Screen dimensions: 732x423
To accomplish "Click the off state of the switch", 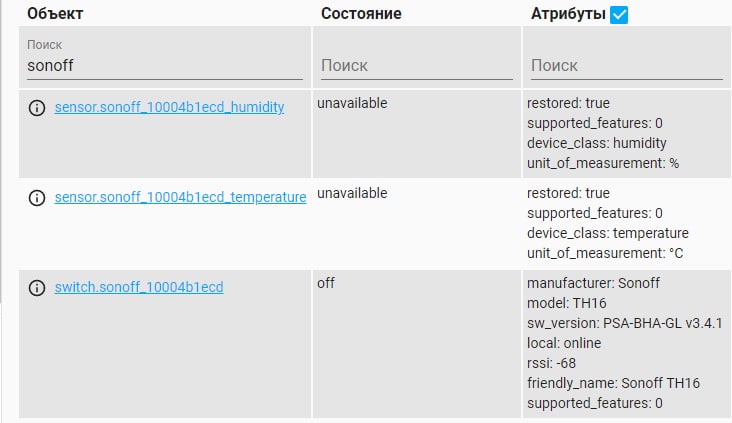I will 326,283.
